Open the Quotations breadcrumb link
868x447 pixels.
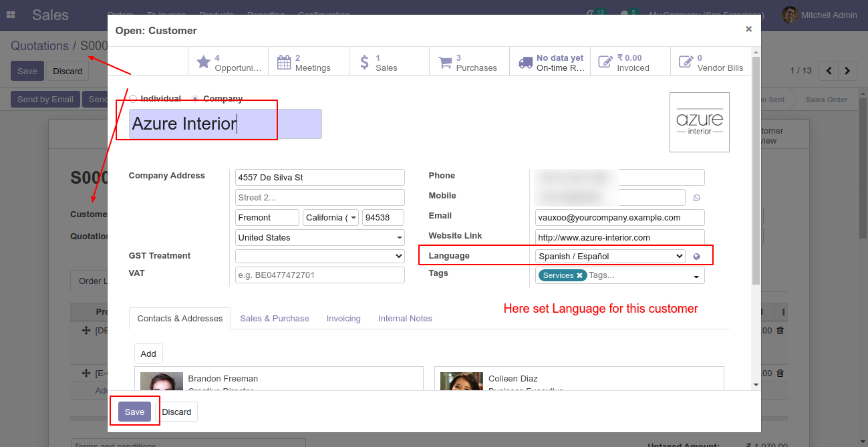click(39, 46)
